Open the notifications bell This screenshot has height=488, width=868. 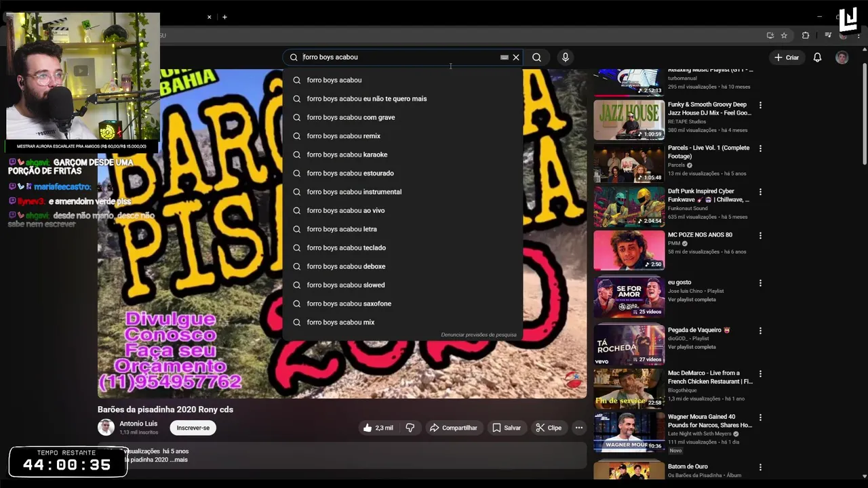pos(817,58)
